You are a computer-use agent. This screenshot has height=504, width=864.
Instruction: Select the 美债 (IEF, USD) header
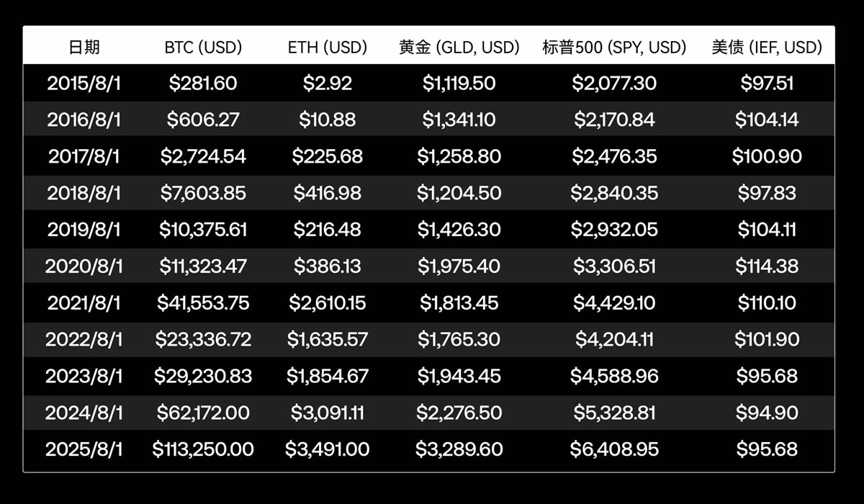[x=767, y=48]
